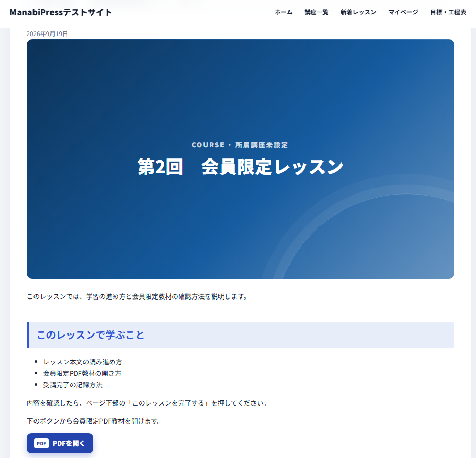
Task: Click the list item 受講完了の記録方法
Action: [73, 385]
